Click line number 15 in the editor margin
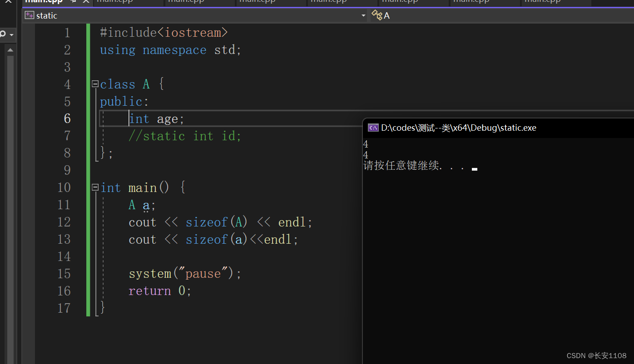634x364 pixels. (64, 274)
